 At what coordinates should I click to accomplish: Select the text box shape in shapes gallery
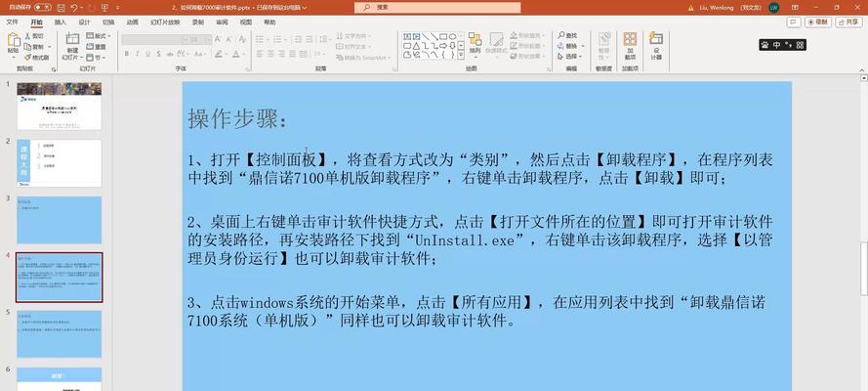tap(407, 36)
